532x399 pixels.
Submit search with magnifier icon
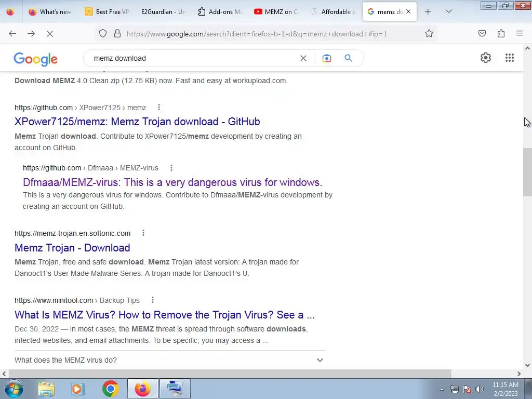pyautogui.click(x=349, y=58)
